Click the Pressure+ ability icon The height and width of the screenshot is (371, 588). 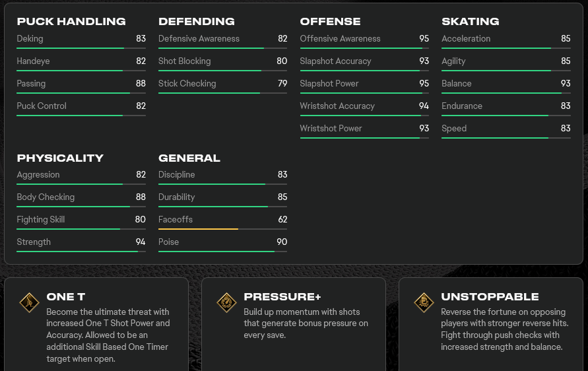[x=226, y=302]
